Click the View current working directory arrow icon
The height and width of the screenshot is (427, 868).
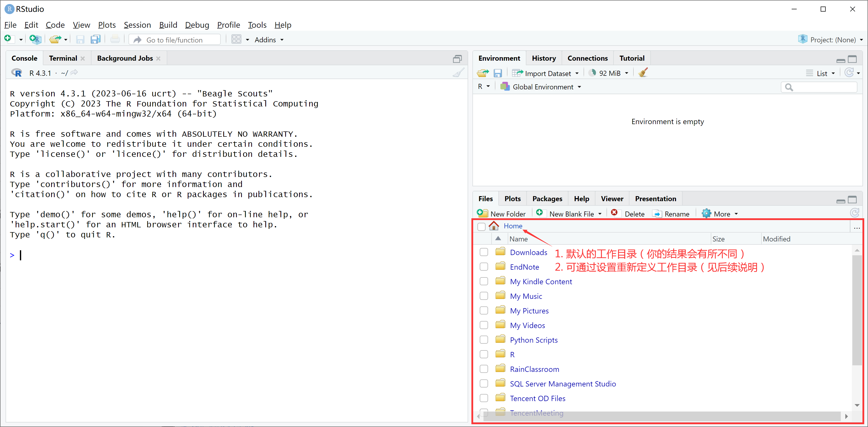click(x=74, y=73)
